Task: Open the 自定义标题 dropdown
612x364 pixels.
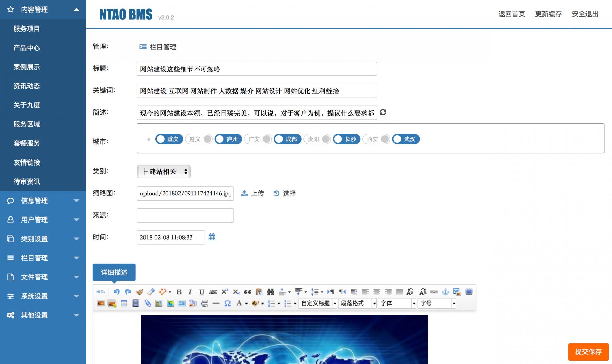Action: (x=318, y=303)
